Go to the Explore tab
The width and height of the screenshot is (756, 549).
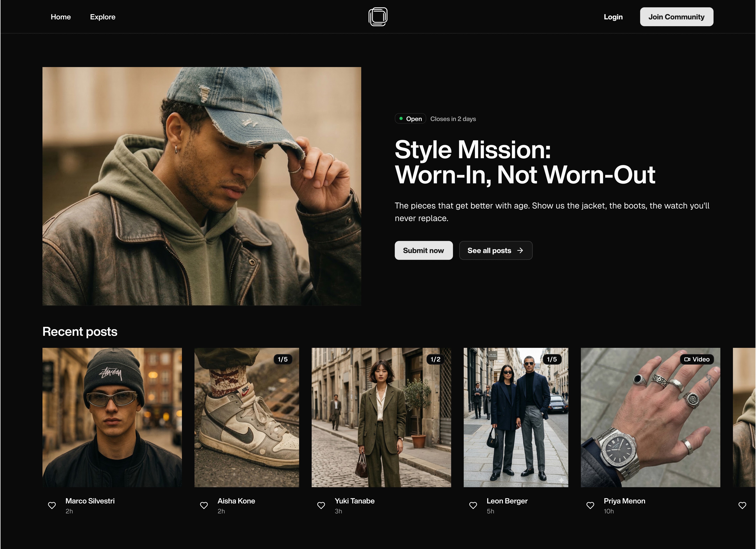click(x=102, y=17)
